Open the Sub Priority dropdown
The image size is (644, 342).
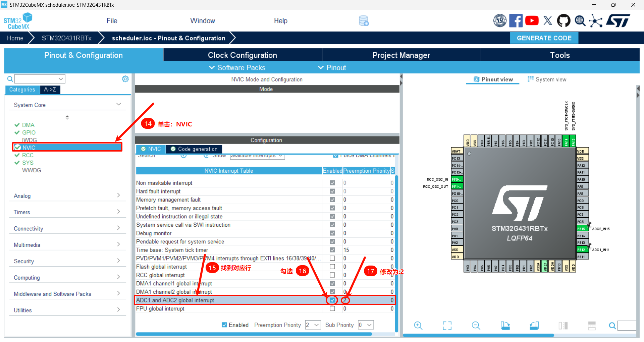pyautogui.click(x=366, y=325)
